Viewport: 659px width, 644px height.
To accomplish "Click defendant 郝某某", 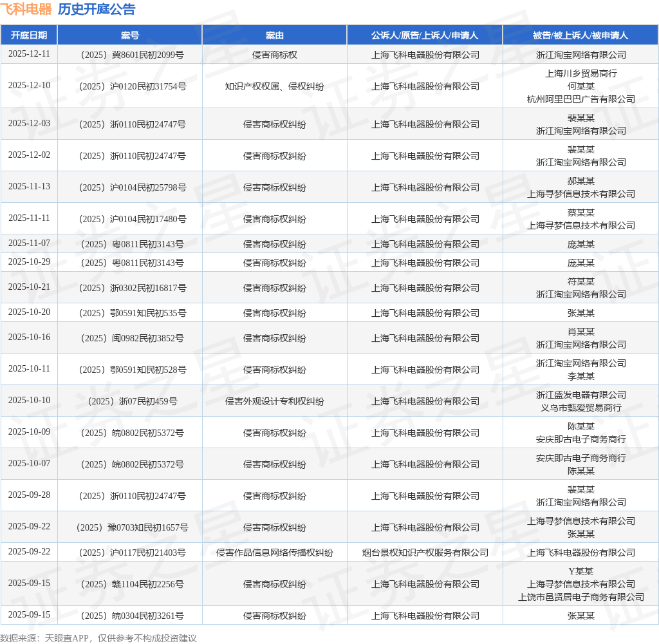I will (x=581, y=181).
